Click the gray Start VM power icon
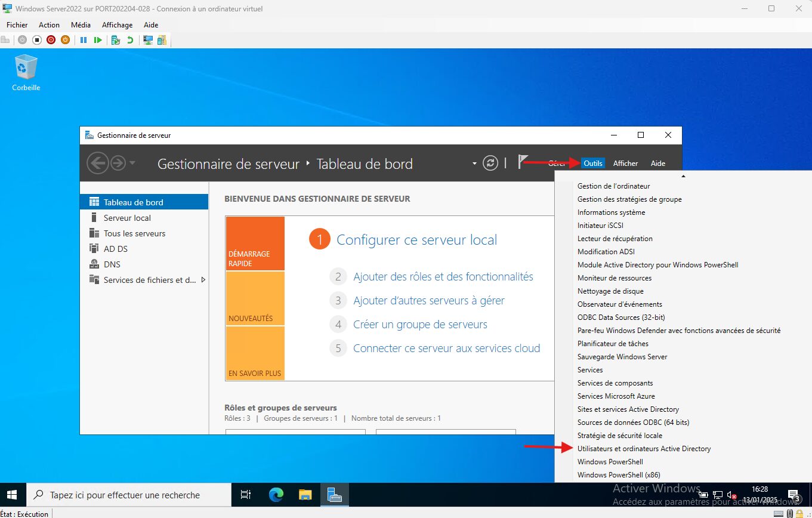The height and width of the screenshot is (518, 812). tap(22, 40)
